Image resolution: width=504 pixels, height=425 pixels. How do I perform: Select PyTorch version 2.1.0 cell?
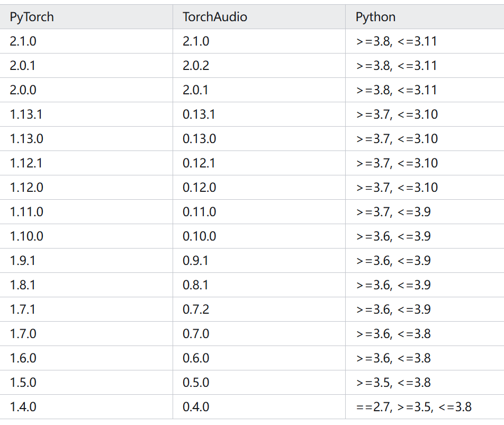point(86,41)
